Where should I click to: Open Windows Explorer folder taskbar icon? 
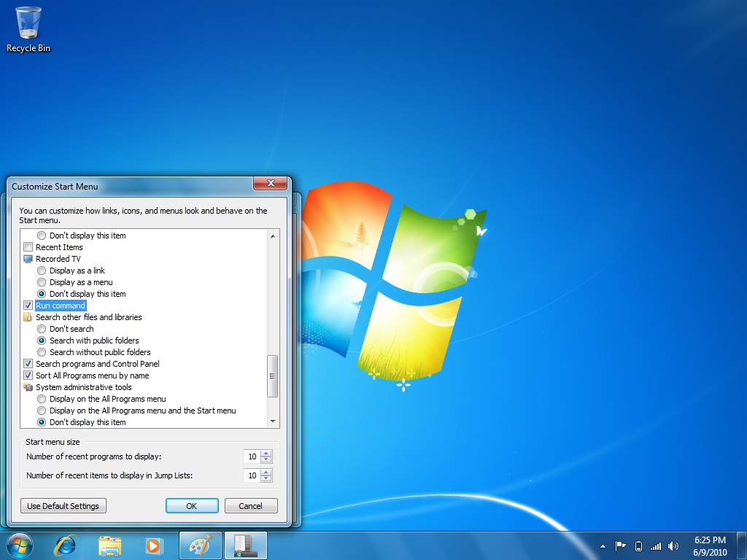tap(109, 545)
